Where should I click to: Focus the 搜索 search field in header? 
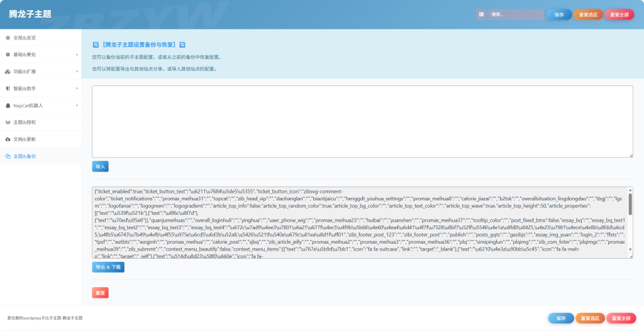tap(516, 14)
